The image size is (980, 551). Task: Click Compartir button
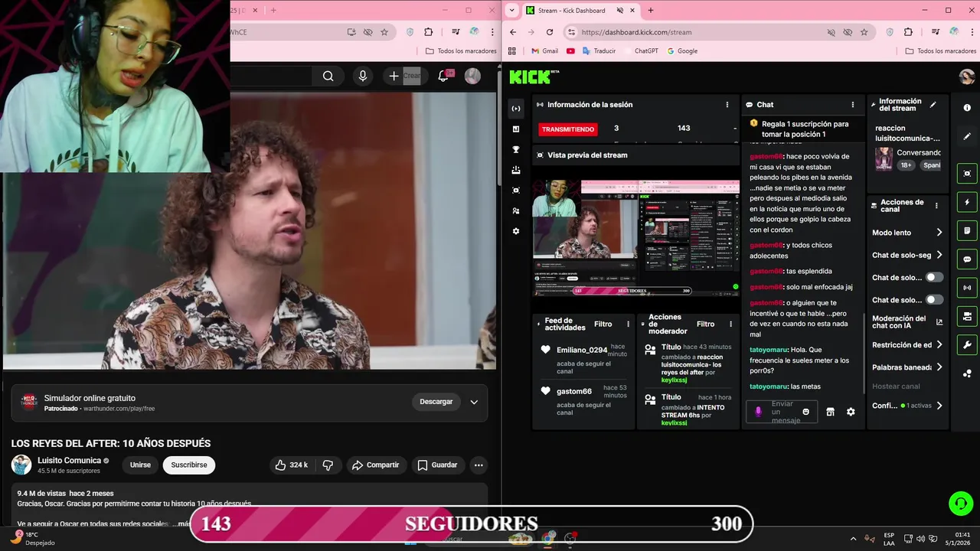pos(375,465)
